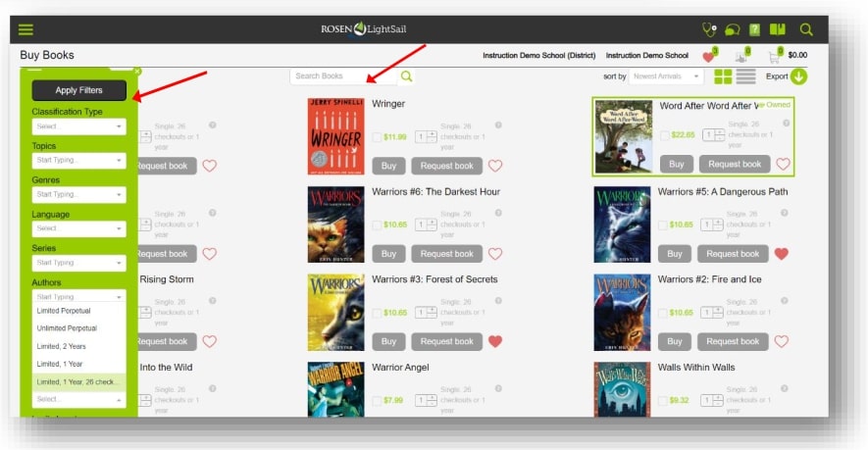The width and height of the screenshot is (868, 450).
Task: Click Buy for Word After Word After Word
Action: pos(677,164)
